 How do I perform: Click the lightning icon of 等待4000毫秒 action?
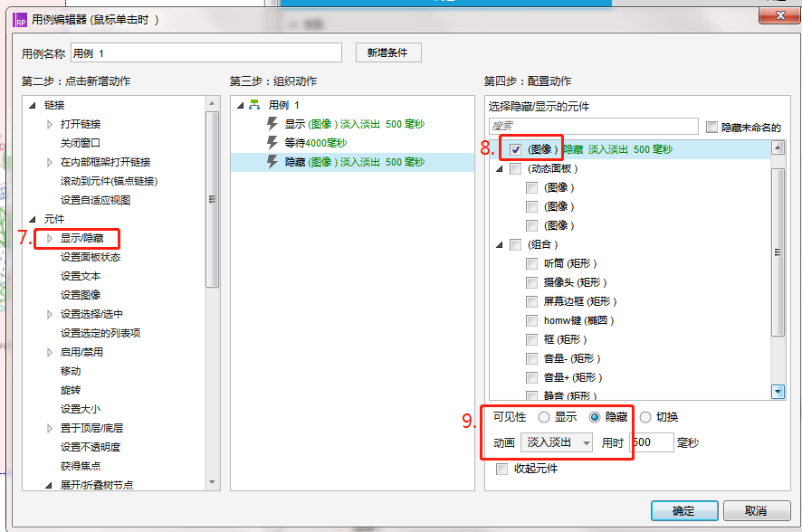[x=272, y=143]
